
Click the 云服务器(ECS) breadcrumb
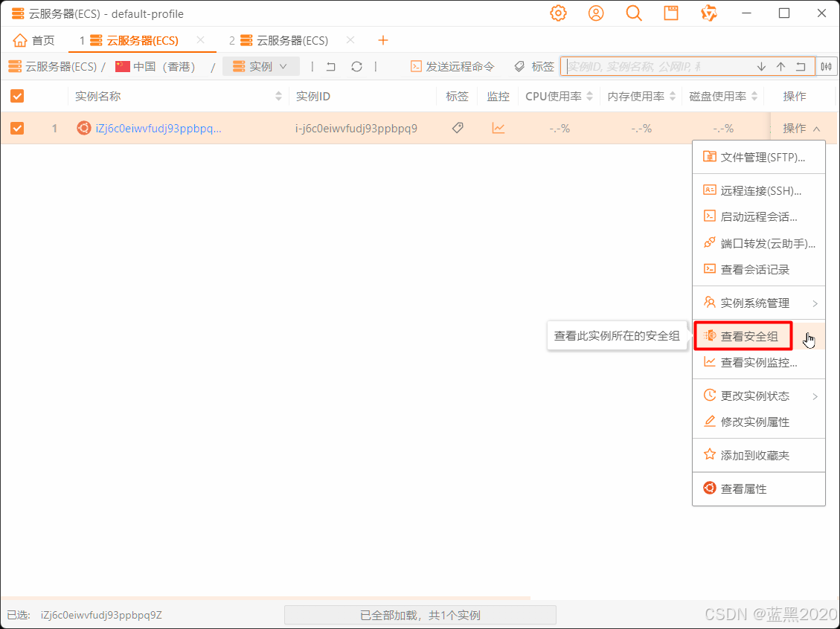pos(53,66)
